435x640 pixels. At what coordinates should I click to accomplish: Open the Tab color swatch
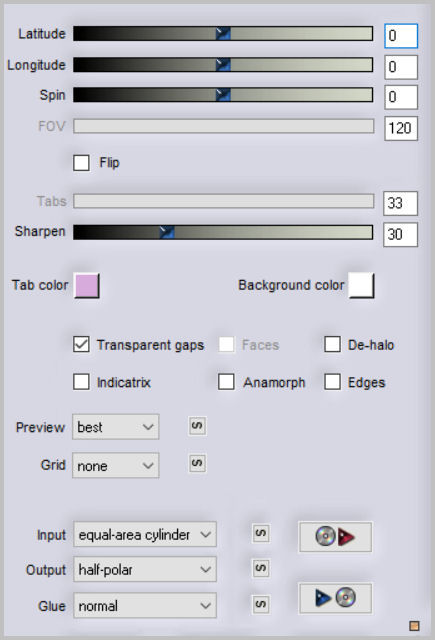(x=87, y=285)
